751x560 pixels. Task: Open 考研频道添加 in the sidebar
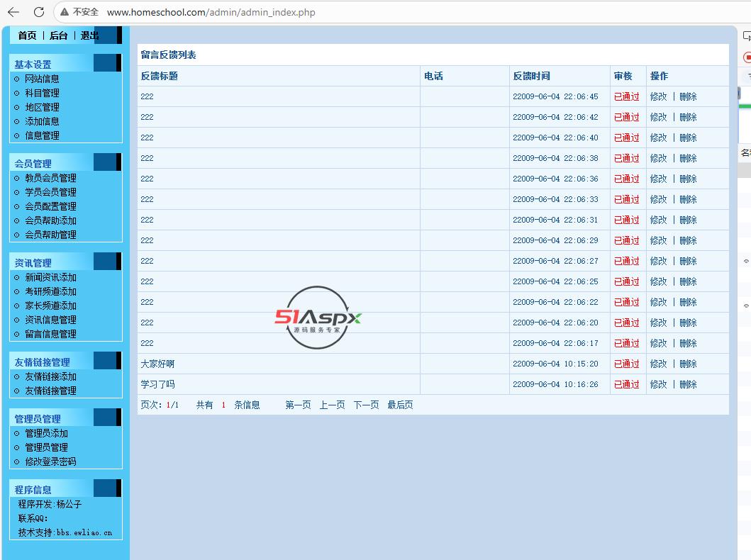(51, 291)
